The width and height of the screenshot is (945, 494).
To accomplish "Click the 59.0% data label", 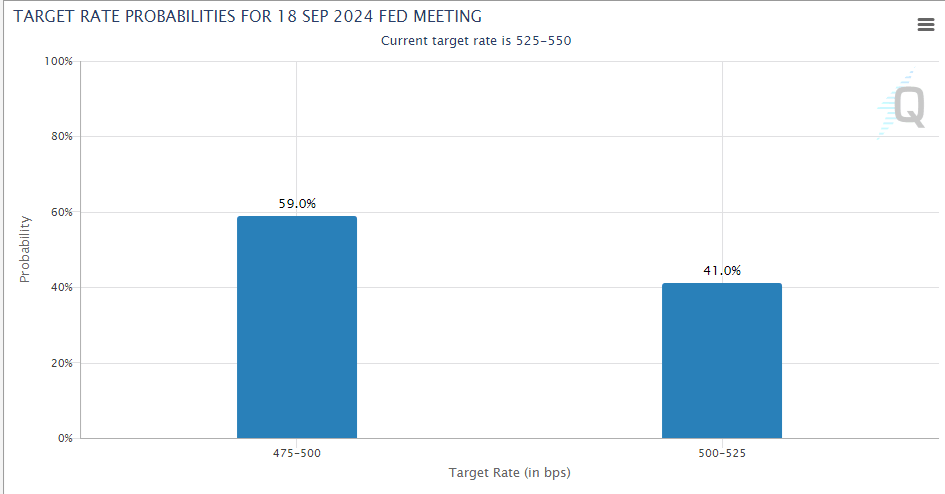I will point(297,203).
